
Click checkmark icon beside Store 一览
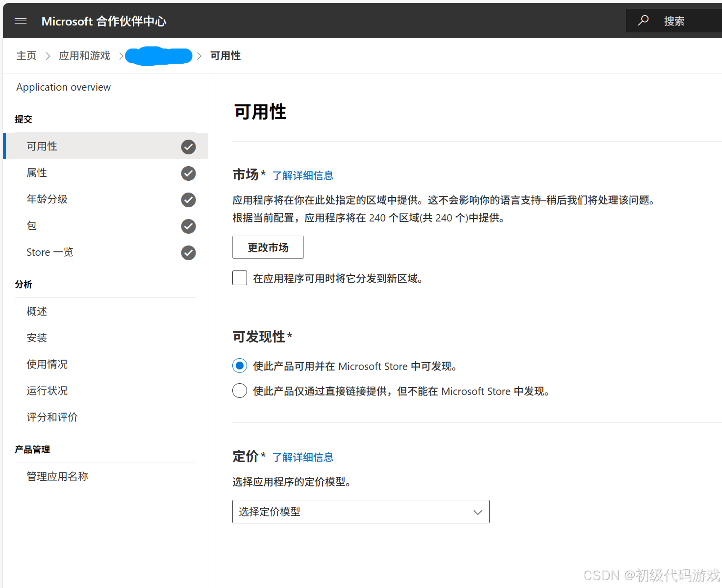[x=188, y=252]
